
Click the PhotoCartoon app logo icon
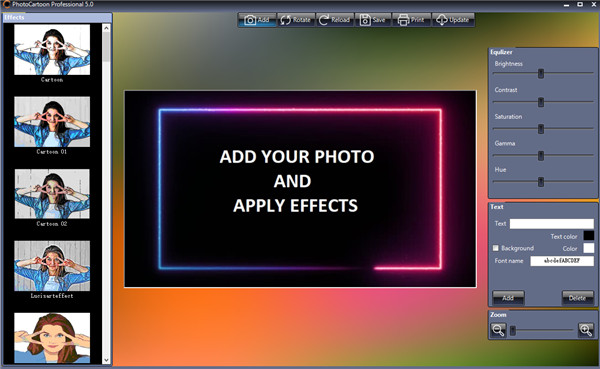click(6, 4)
